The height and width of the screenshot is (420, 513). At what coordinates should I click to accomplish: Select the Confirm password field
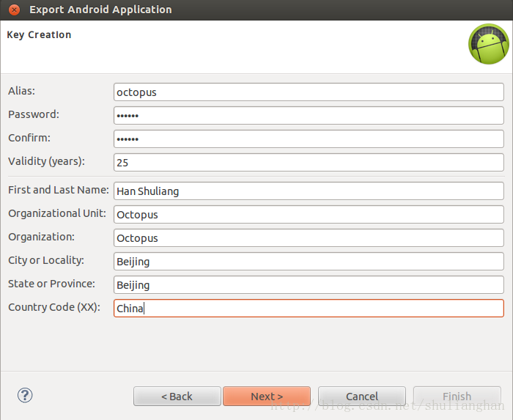pos(309,139)
